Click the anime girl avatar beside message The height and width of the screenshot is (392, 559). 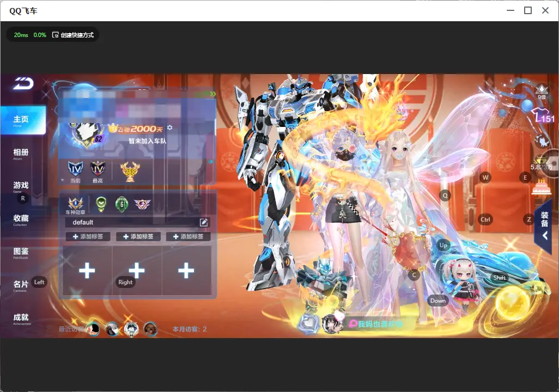click(332, 323)
